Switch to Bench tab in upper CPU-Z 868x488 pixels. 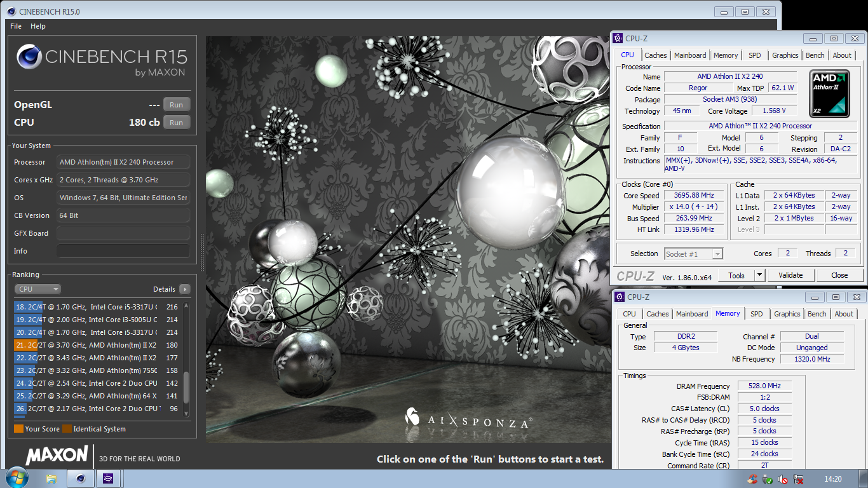(x=815, y=55)
